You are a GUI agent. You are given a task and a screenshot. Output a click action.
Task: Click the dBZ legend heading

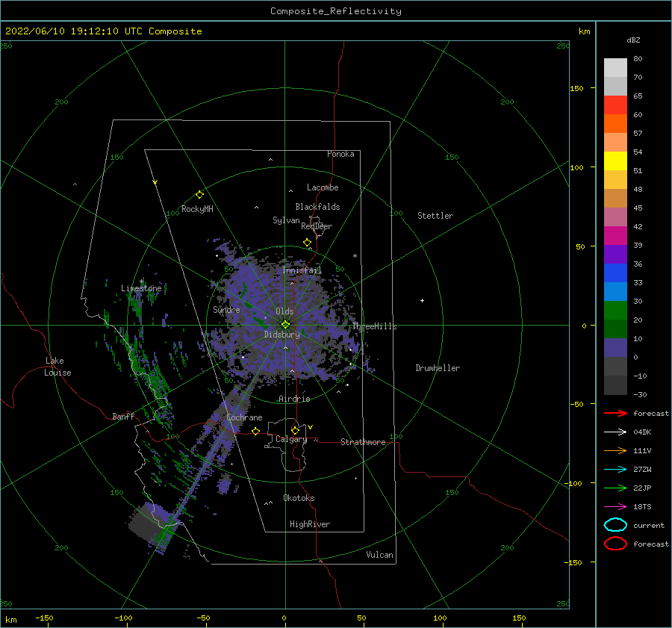[x=633, y=40]
